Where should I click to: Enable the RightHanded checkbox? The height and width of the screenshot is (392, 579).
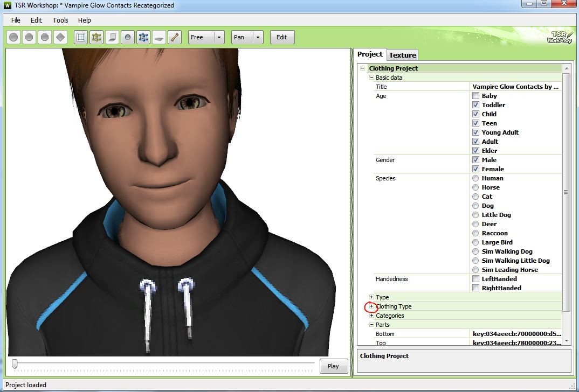point(475,289)
